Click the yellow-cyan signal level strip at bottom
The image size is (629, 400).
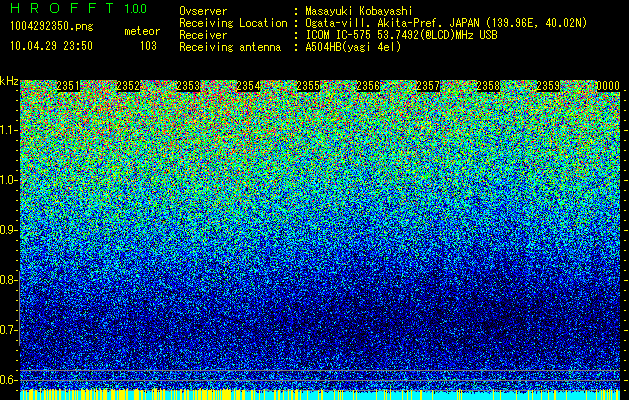point(320,395)
